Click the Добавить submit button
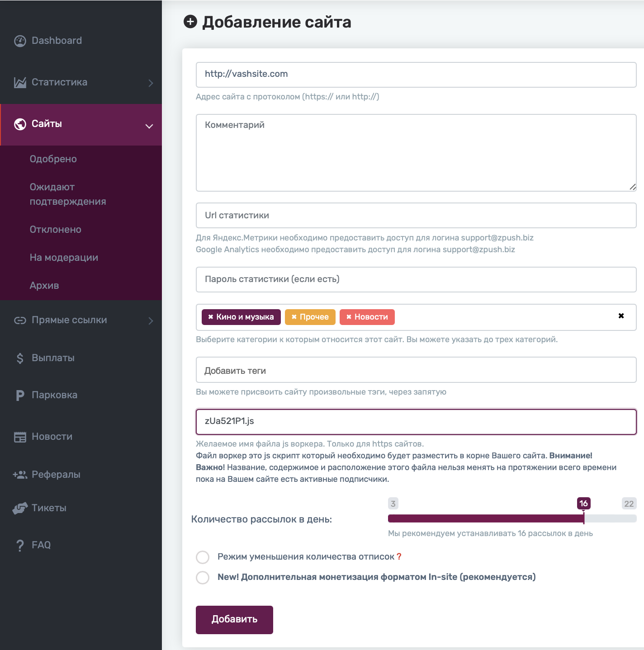 (x=234, y=620)
